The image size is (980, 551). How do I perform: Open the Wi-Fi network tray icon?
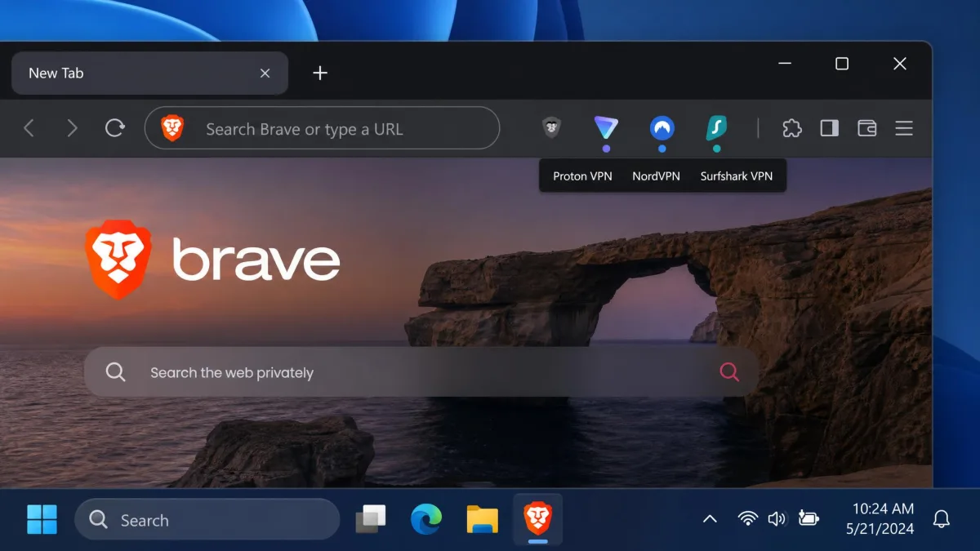[x=747, y=518]
